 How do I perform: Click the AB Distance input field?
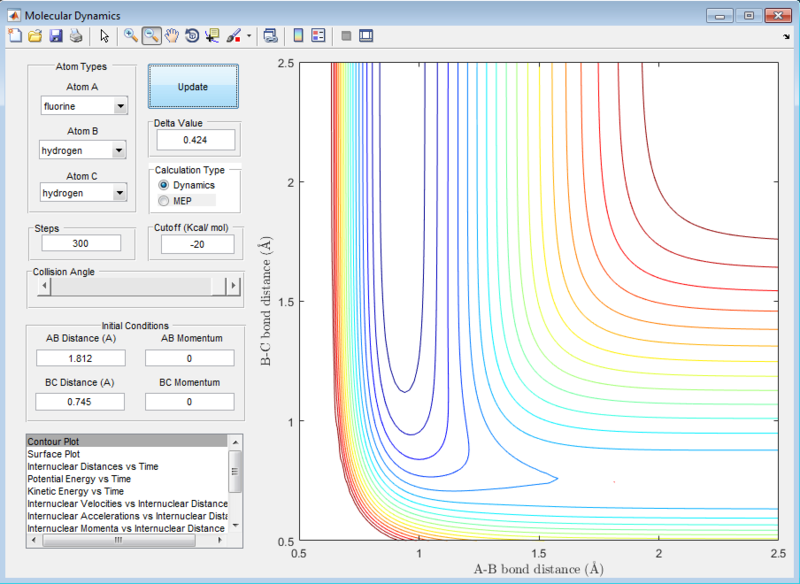81,358
